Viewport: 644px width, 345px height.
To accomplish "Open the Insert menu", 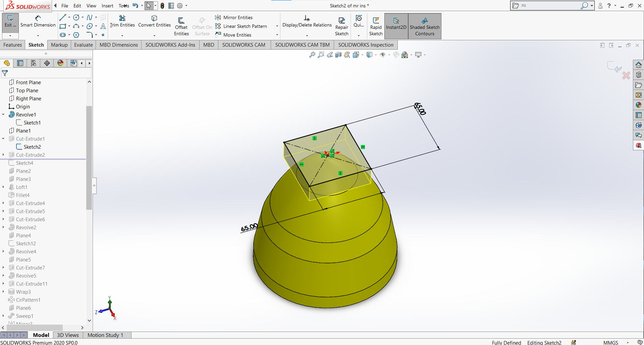I will point(107,6).
